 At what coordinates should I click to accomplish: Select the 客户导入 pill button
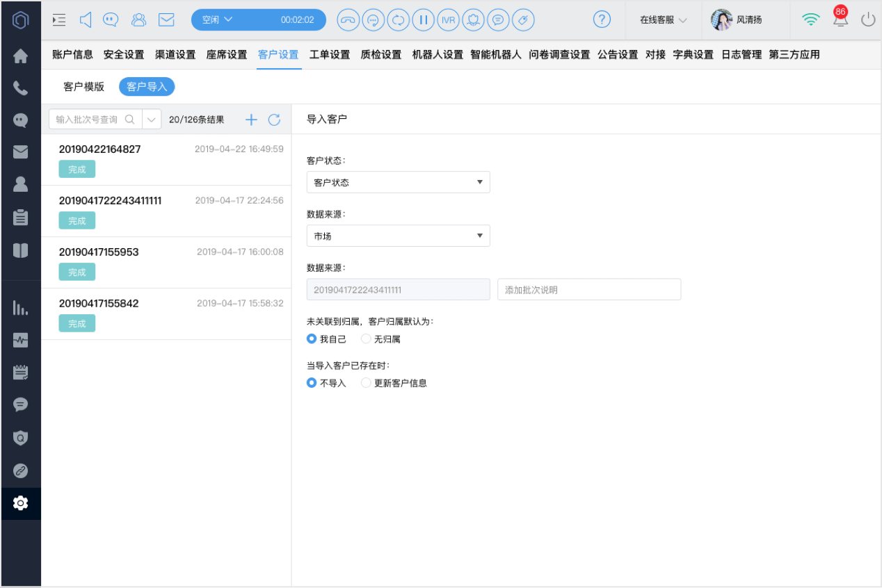click(147, 86)
